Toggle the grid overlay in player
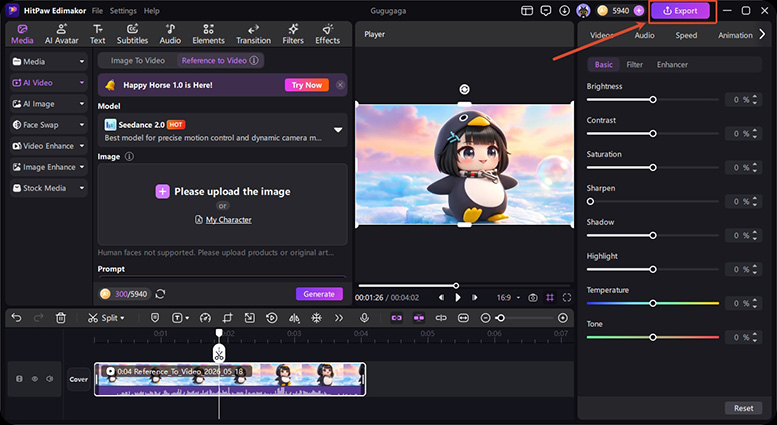 point(550,298)
